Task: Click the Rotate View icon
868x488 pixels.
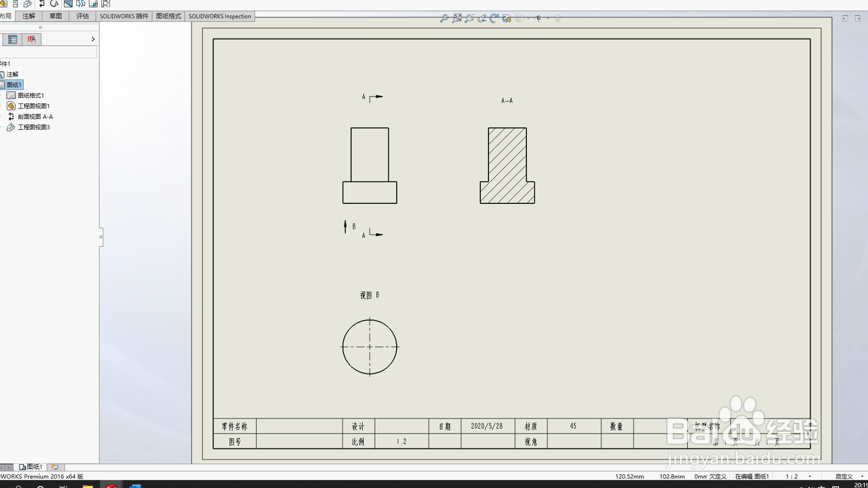Action: (x=494, y=18)
